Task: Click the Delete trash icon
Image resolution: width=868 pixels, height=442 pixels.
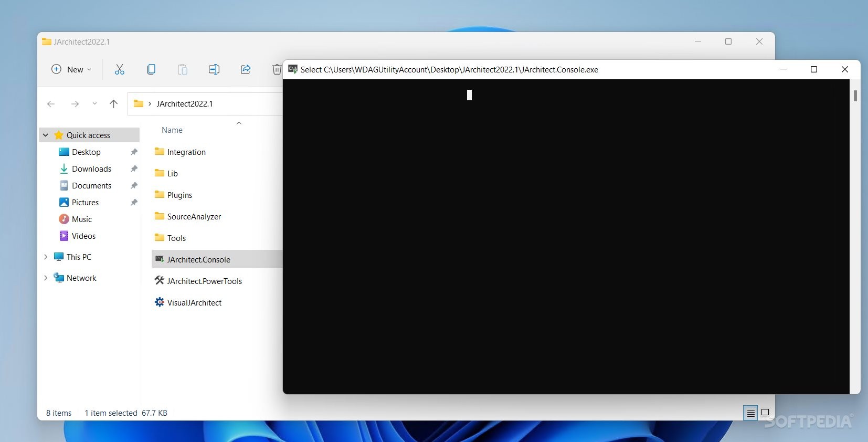Action: (x=277, y=69)
